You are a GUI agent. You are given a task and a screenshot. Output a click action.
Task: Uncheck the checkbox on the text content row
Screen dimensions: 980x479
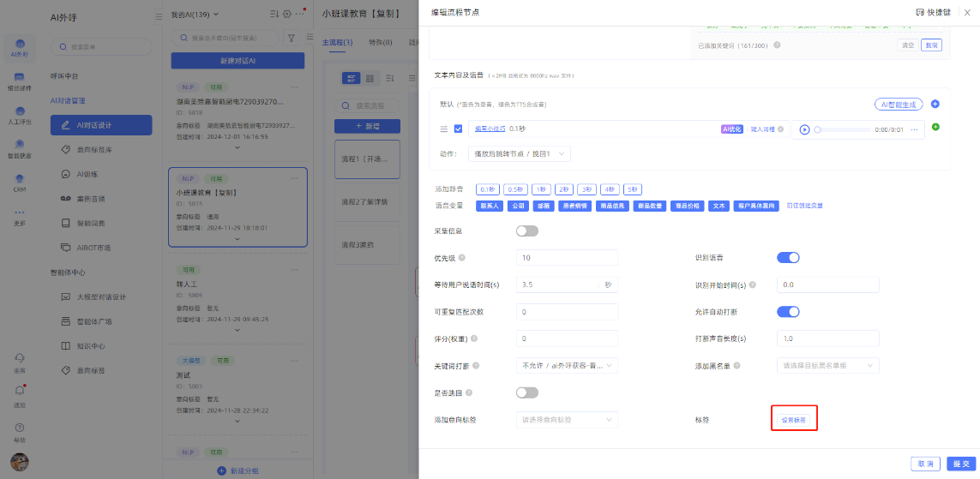coord(459,129)
